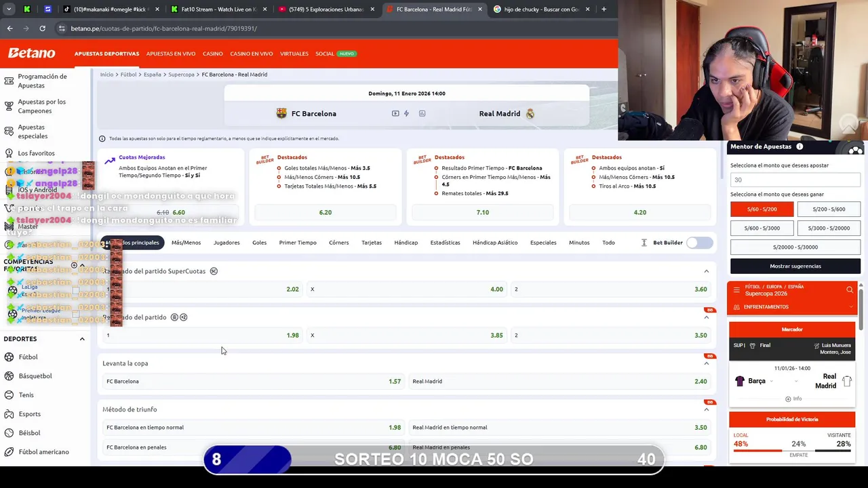Viewport: 868px width, 488px height.
Task: Open Fútbol americano in the Deportes list
Action: (x=43, y=452)
